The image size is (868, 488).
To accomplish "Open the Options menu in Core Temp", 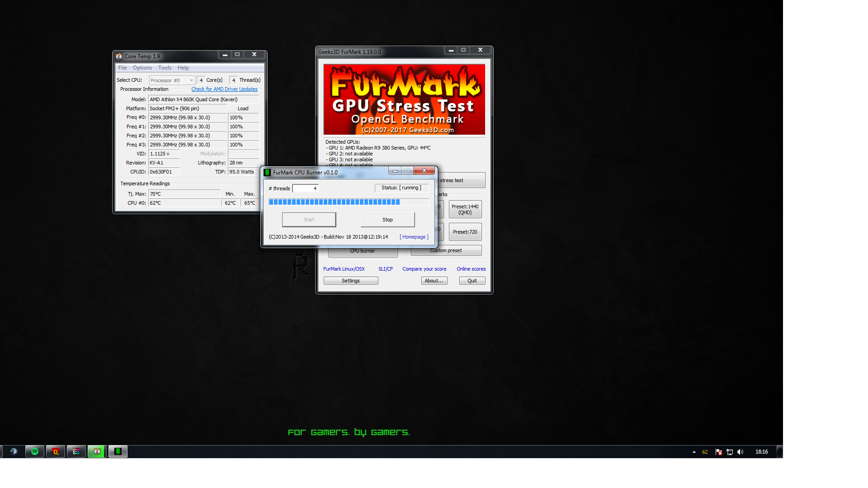I will 142,68.
